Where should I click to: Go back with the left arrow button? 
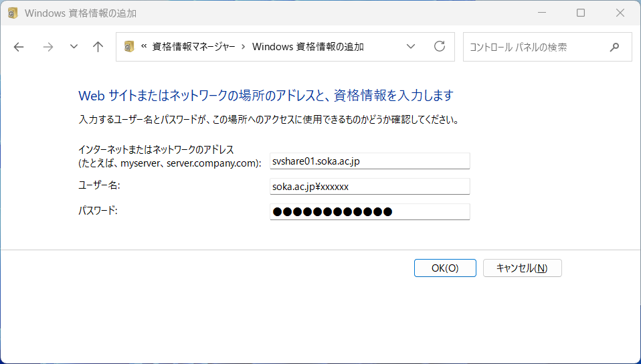point(19,47)
